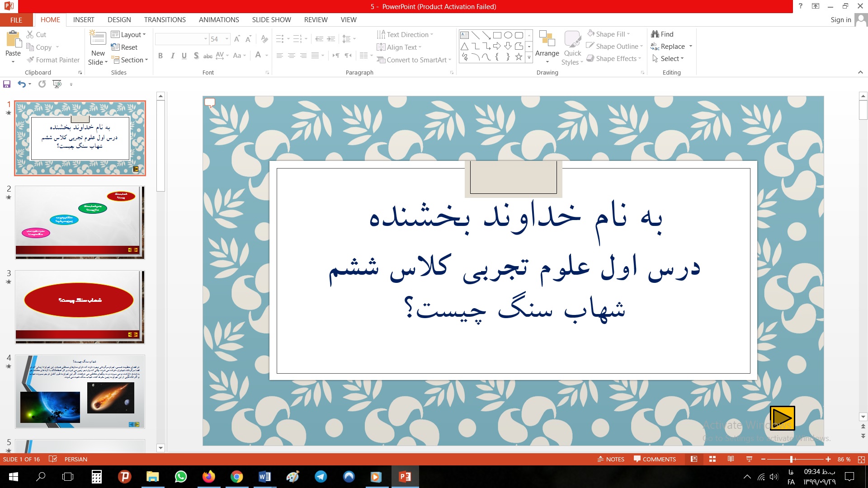Click the Save icon in quick access toolbar

pos(7,84)
